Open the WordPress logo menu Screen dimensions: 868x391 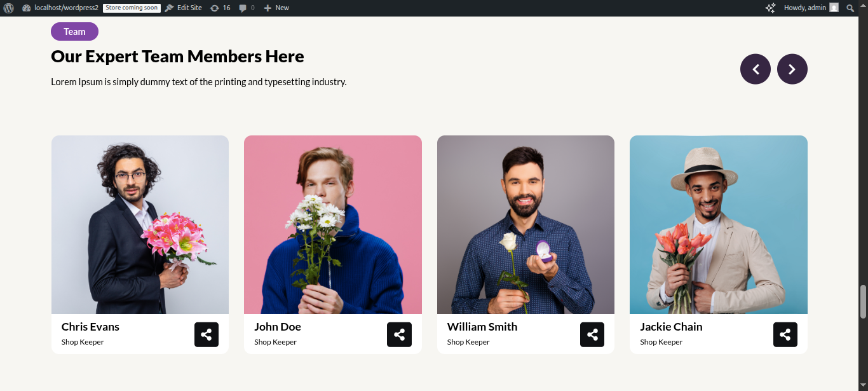tap(8, 8)
